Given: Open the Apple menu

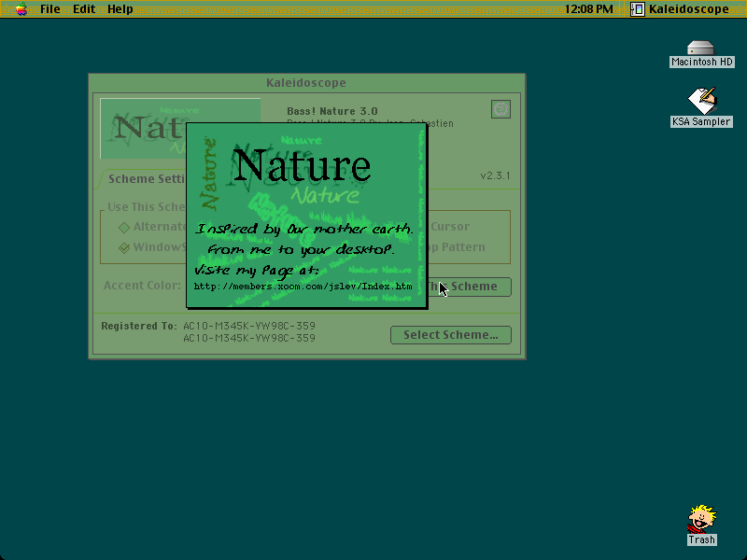Looking at the screenshot, I should (21, 9).
